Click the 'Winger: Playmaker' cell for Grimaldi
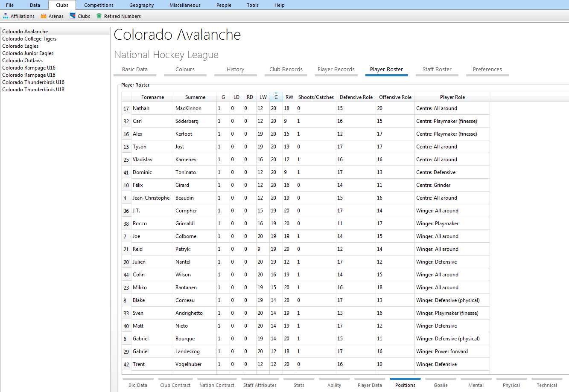 point(452,224)
